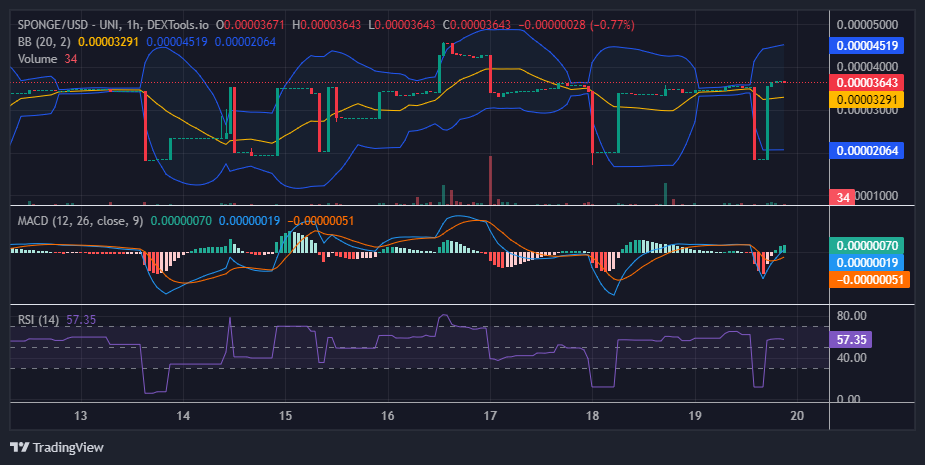Click the high price value in the header
Image resolution: width=925 pixels, height=465 pixels.
[x=331, y=25]
